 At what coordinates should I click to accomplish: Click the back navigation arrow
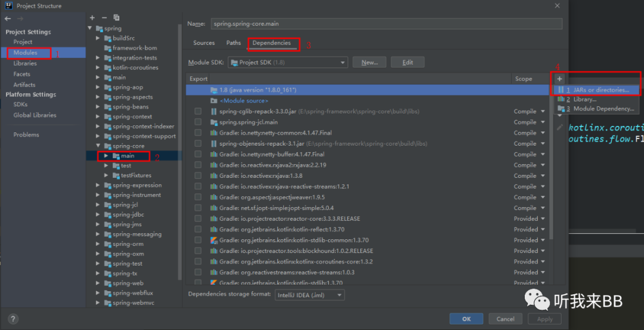pos(8,18)
